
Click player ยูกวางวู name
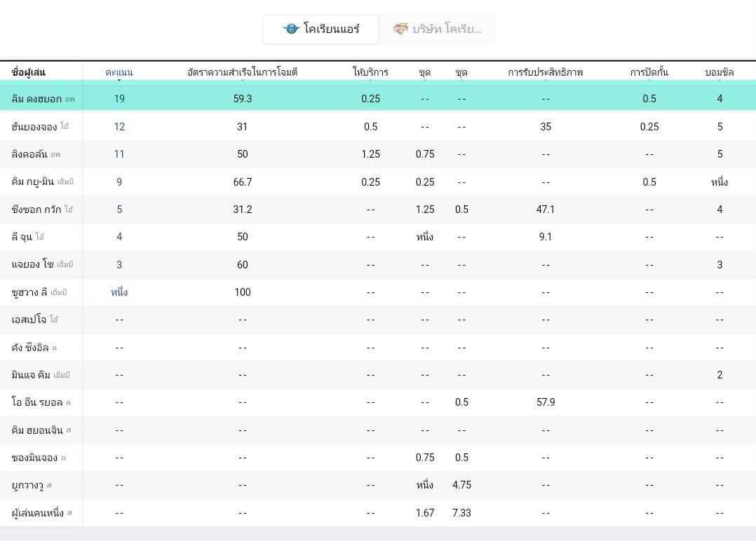tap(27, 485)
